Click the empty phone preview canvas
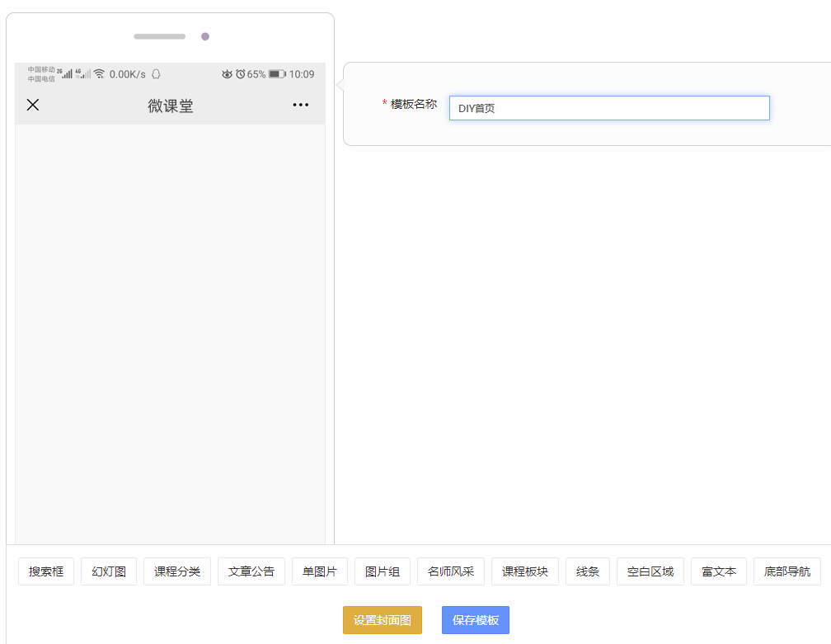Image resolution: width=831 pixels, height=644 pixels. [170, 334]
